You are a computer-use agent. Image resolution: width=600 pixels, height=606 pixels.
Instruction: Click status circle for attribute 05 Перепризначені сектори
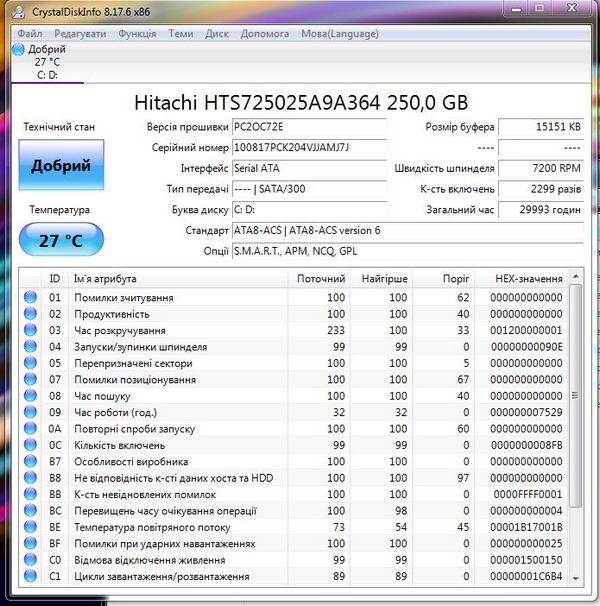click(x=30, y=363)
